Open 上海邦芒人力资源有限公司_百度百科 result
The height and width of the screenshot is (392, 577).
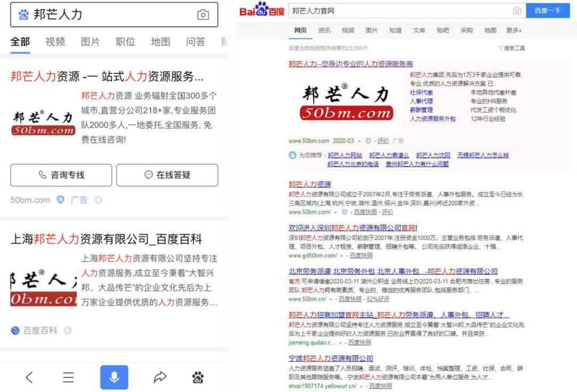tap(106, 239)
